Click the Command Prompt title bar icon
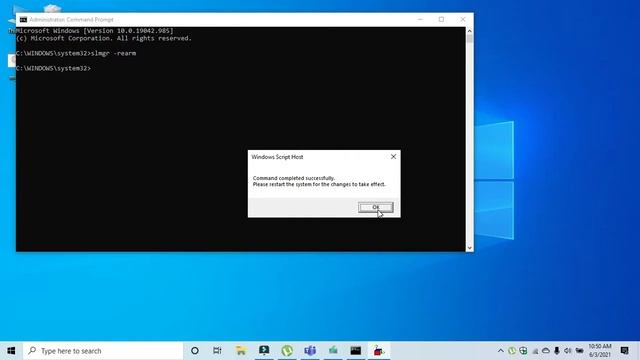Image resolution: width=640 pixels, height=360 pixels. [23, 20]
